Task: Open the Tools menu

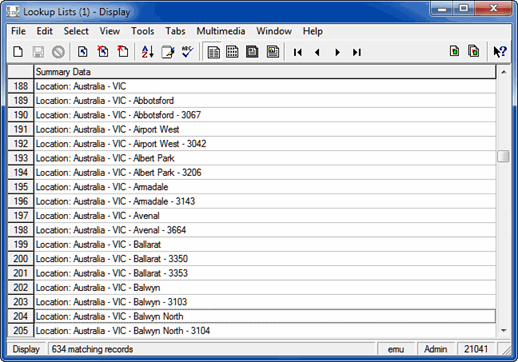Action: 142,31
